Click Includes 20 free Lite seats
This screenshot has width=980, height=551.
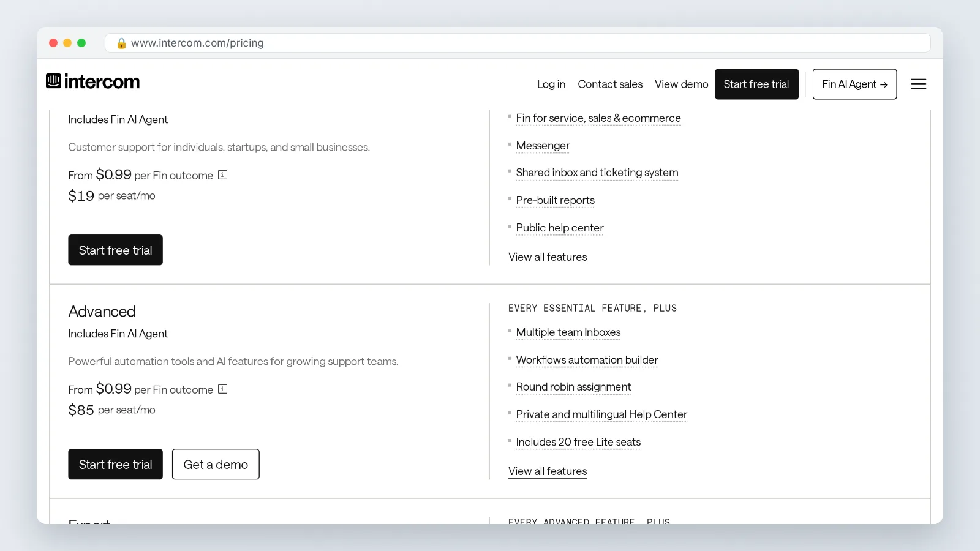click(x=578, y=442)
